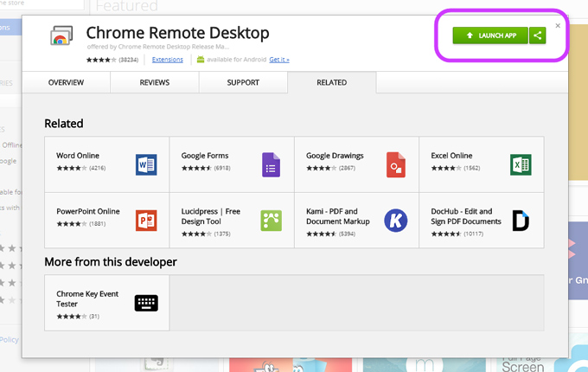The height and width of the screenshot is (372, 588).
Task: Click the green Launch App button
Action: point(490,35)
